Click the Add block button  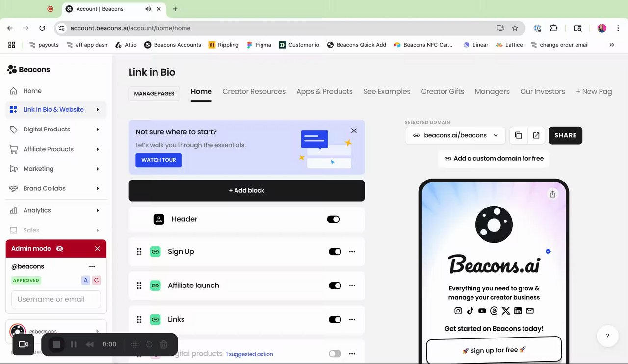pos(246,190)
